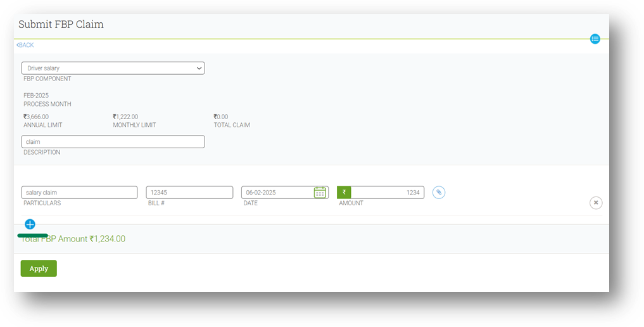Select the Particulars field with salary claim
The width and height of the screenshot is (644, 327).
[x=79, y=192]
